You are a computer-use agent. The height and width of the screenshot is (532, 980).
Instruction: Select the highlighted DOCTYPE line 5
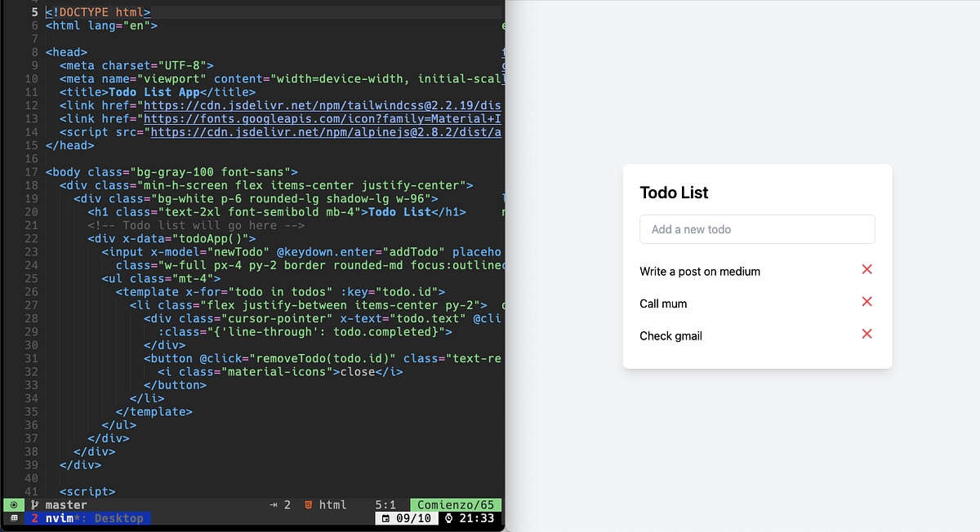coord(98,11)
